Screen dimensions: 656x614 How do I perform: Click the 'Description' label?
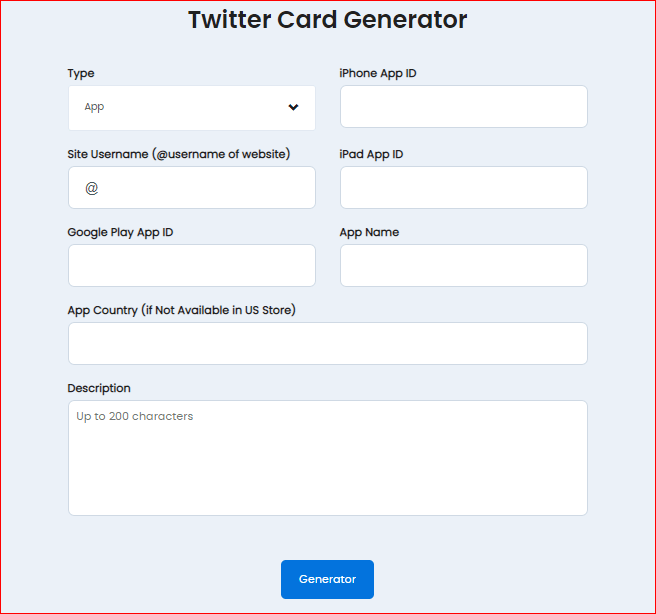pos(99,389)
